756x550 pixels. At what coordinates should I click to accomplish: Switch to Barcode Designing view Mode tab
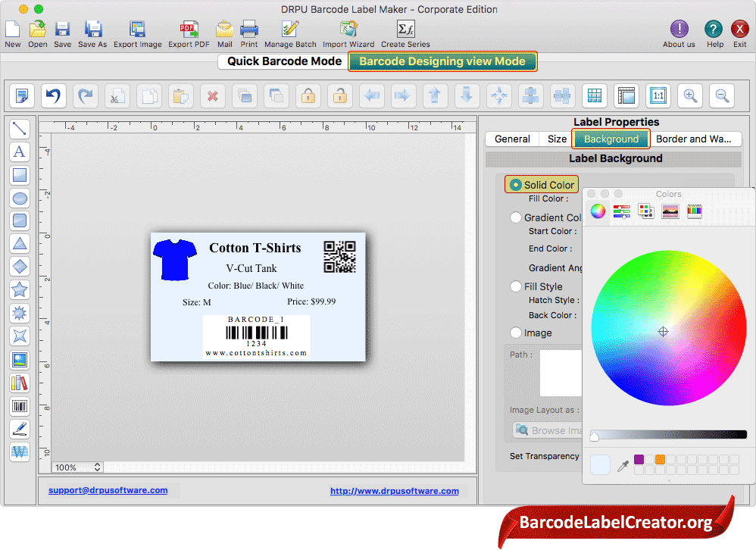point(442,61)
